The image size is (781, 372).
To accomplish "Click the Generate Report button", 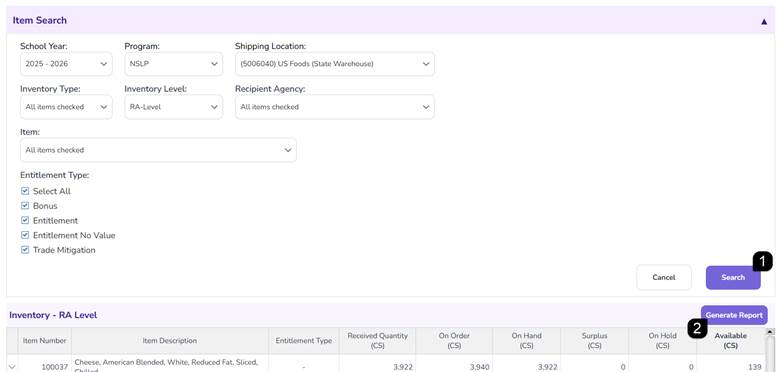I will coord(734,315).
